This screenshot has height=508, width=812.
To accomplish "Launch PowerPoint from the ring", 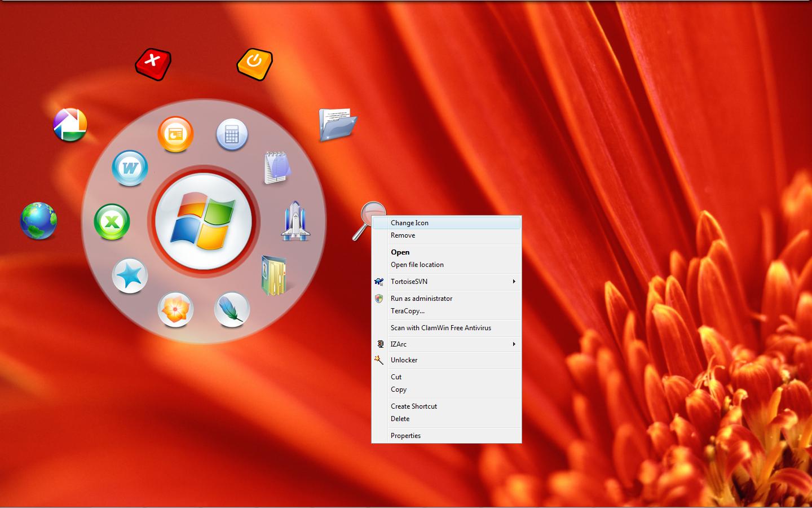I will (x=175, y=134).
